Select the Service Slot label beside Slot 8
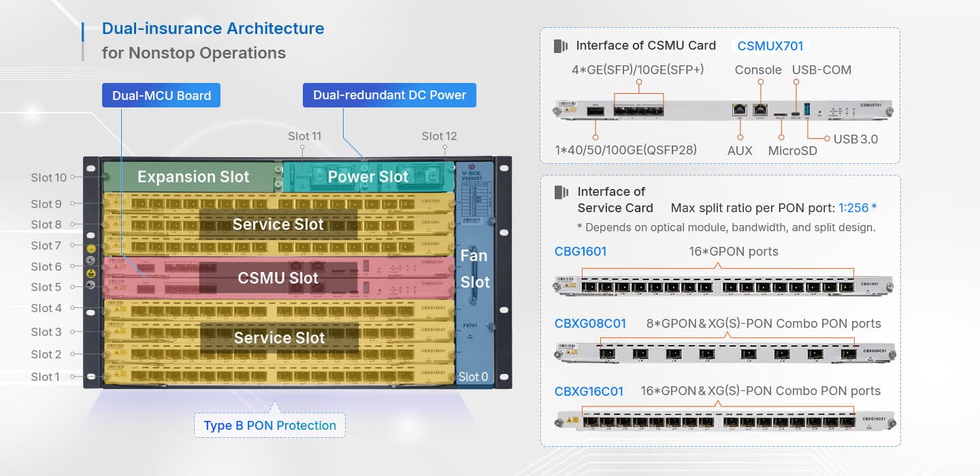980x476 pixels. click(278, 224)
